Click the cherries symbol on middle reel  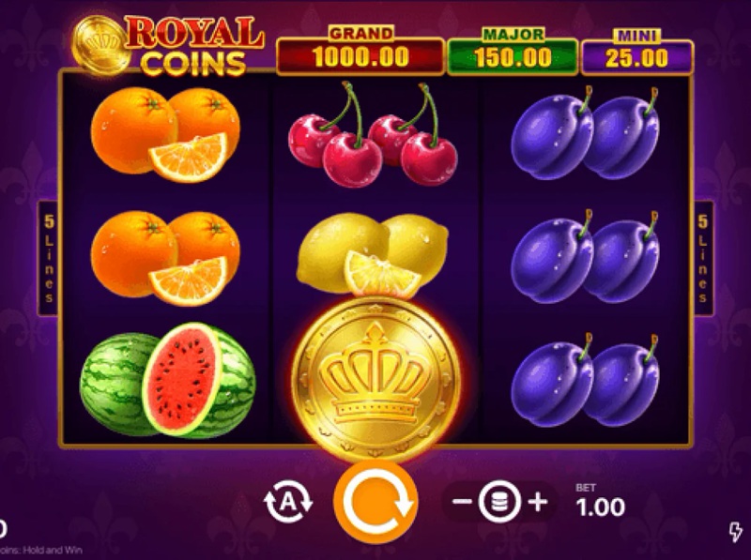pos(373,135)
